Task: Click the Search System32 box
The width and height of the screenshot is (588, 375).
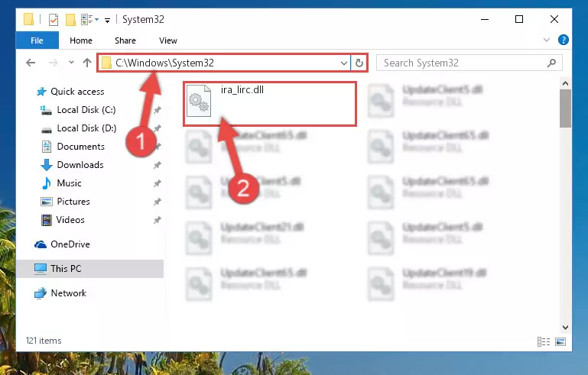Action: 469,63
